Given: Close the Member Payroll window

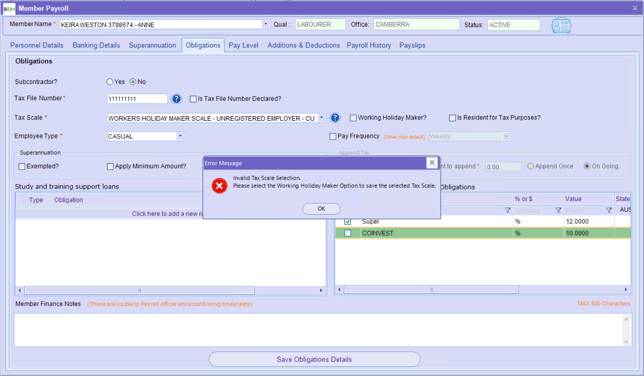Looking at the screenshot, I should point(635,8).
